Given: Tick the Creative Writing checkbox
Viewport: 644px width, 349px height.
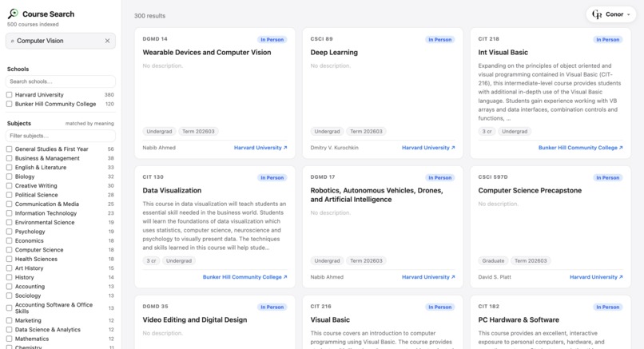Looking at the screenshot, I should click(x=9, y=185).
